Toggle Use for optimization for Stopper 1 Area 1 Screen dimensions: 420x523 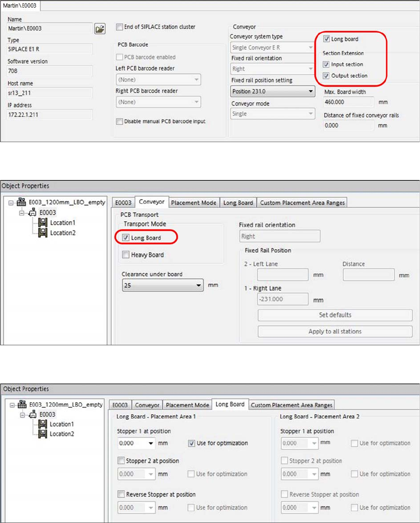[x=191, y=443]
